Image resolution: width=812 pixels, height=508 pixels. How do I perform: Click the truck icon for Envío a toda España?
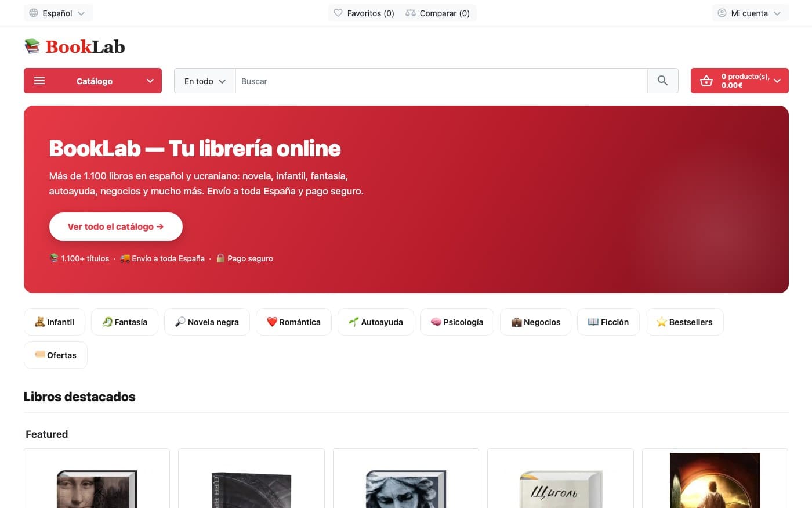pyautogui.click(x=125, y=258)
